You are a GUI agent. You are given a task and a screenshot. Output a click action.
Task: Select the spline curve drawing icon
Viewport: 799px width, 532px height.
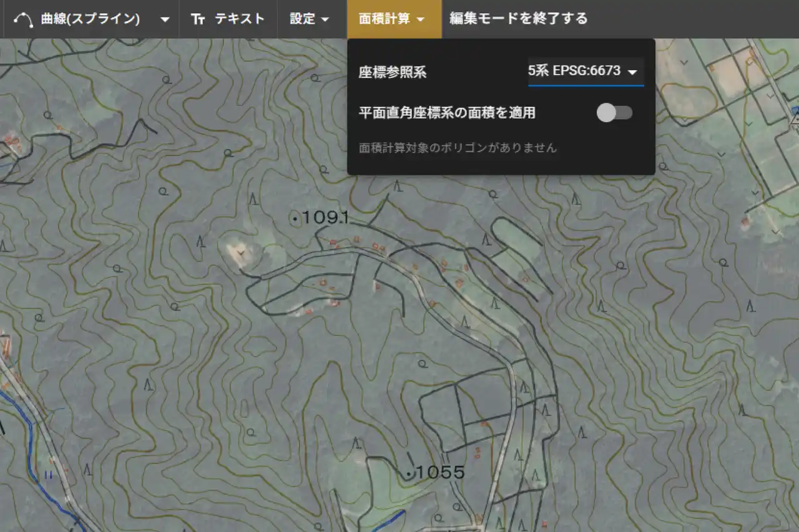point(23,19)
